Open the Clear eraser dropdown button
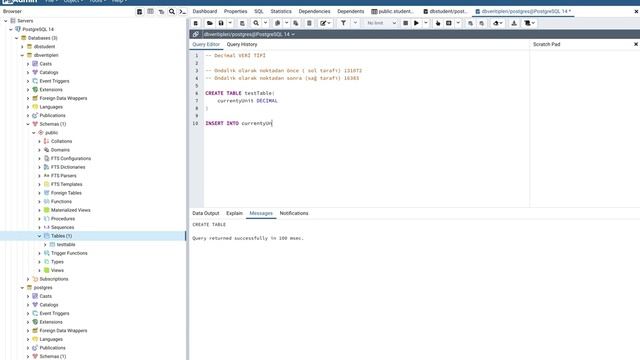This screenshot has width=640, height=360. click(498, 23)
